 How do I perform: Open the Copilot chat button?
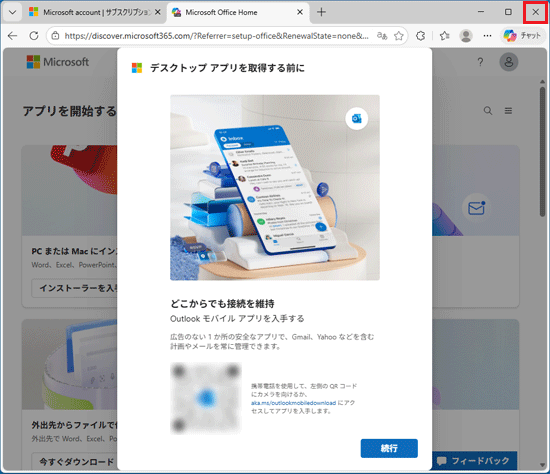tap(522, 35)
